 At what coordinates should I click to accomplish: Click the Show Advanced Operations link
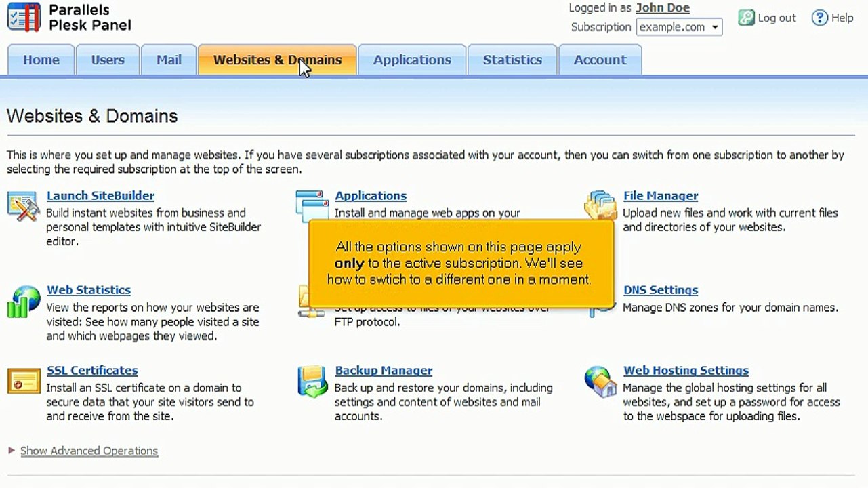pos(89,451)
